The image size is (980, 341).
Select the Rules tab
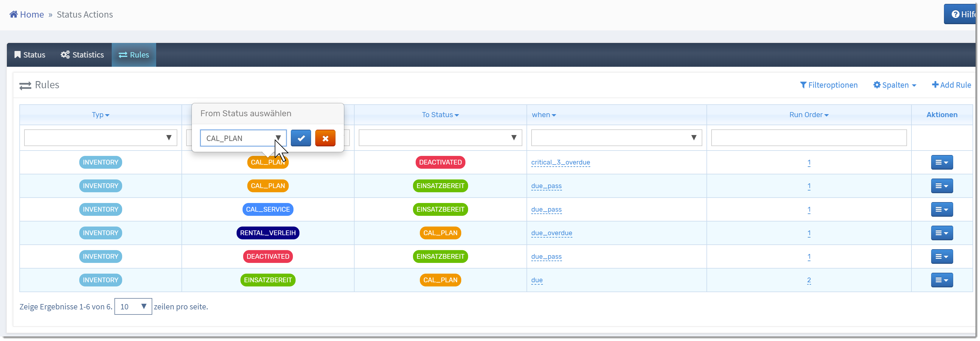pyautogui.click(x=133, y=55)
